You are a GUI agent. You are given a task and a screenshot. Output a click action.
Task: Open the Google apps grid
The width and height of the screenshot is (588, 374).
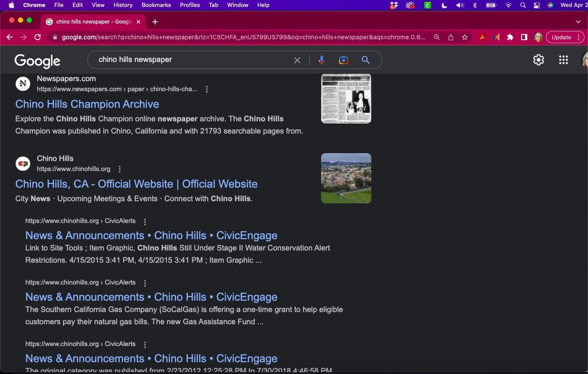tap(563, 60)
